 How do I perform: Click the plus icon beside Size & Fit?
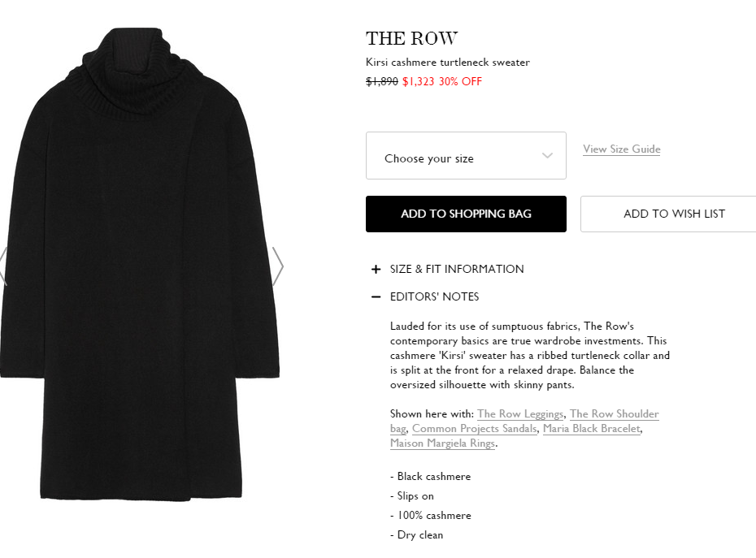[376, 270]
